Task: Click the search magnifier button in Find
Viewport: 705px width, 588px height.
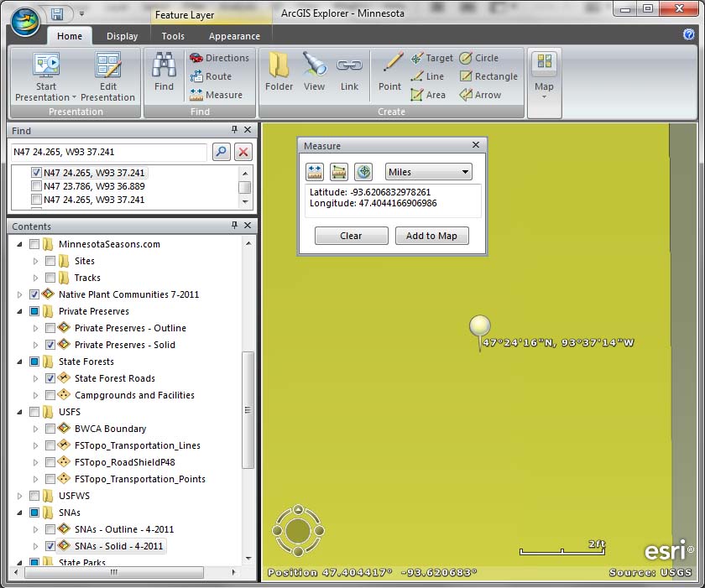Action: 221,152
